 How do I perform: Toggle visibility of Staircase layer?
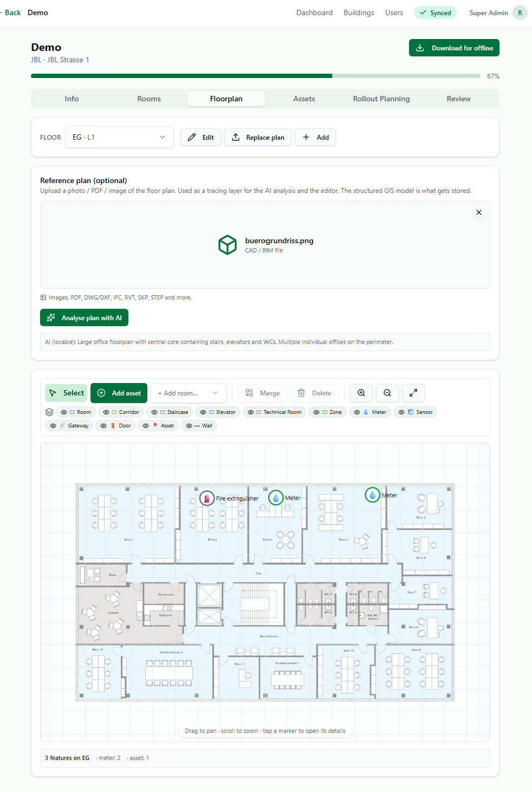[170, 412]
